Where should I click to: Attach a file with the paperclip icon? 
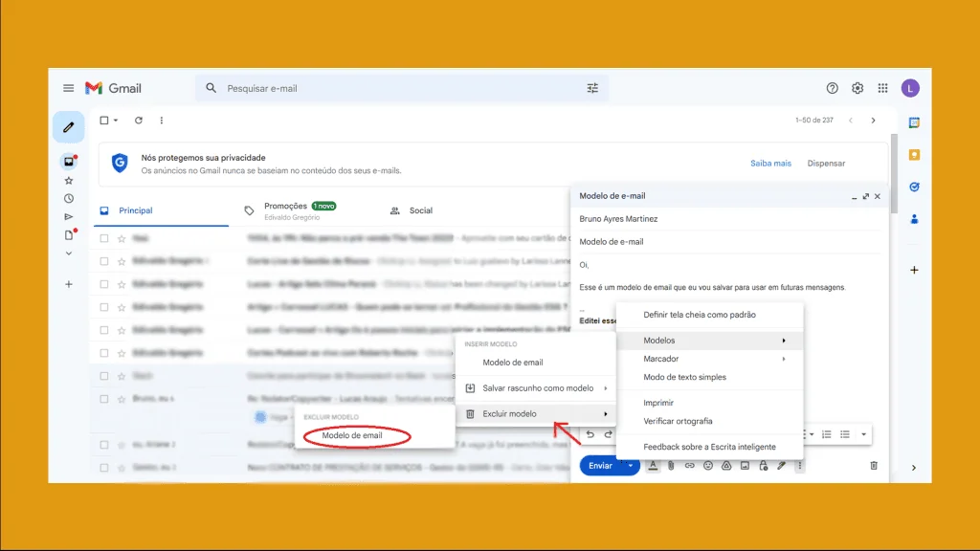671,466
